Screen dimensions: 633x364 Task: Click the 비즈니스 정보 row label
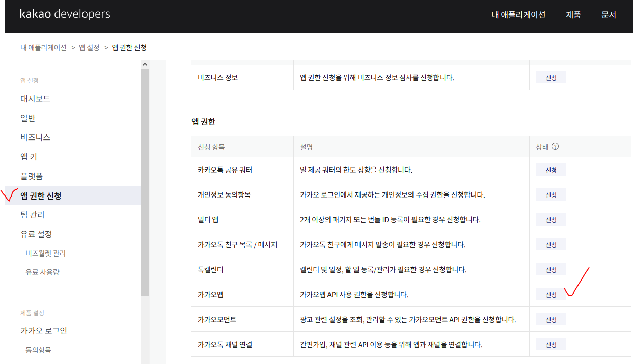217,78
